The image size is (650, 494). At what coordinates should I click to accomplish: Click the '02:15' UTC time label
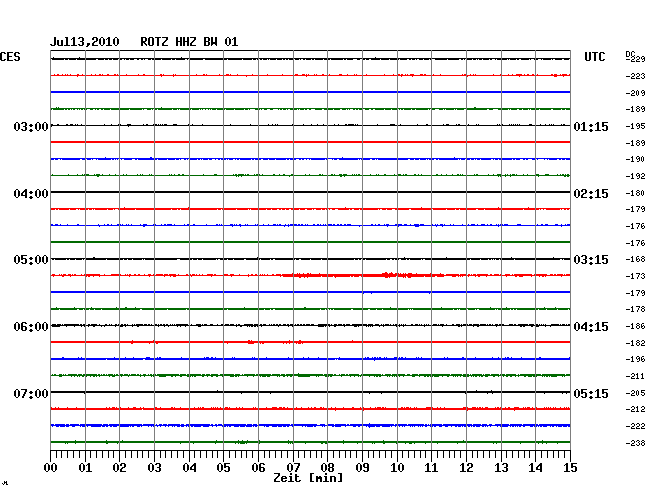tap(591, 194)
